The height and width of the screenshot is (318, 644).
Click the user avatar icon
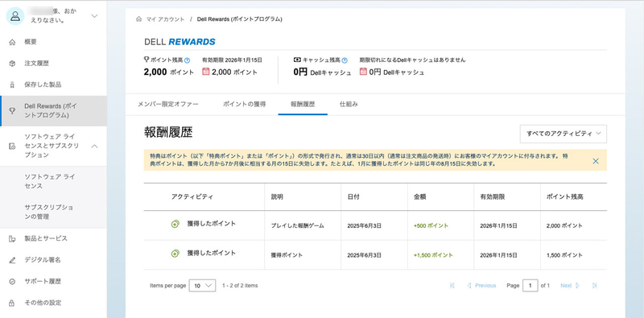[x=15, y=16]
